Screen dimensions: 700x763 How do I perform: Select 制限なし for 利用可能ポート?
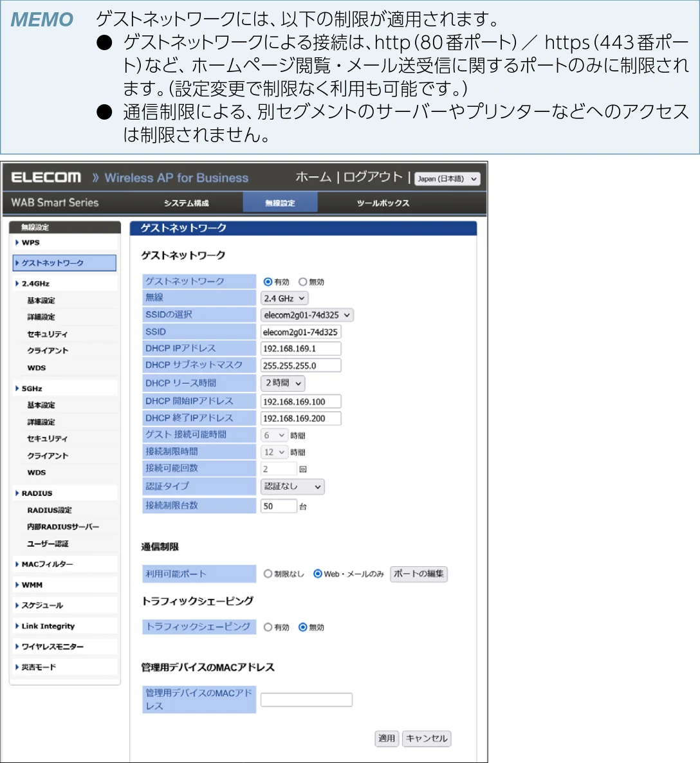pos(268,574)
